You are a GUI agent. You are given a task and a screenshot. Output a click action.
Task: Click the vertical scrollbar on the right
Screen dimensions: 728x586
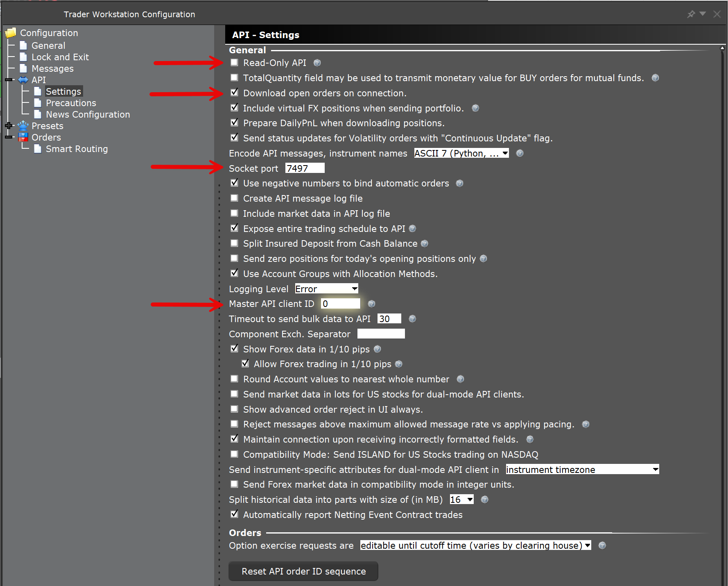click(723, 287)
